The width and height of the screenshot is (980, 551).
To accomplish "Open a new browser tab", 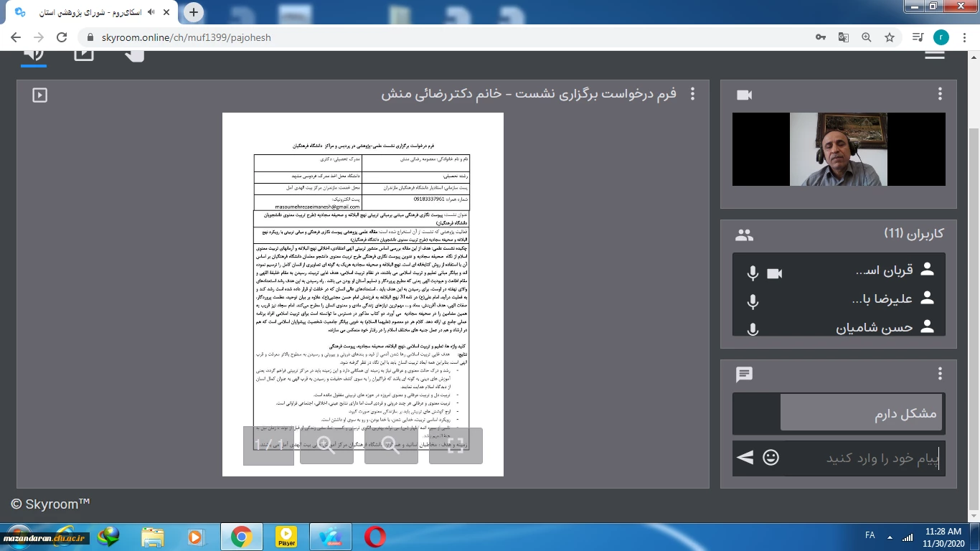I will [x=194, y=12].
